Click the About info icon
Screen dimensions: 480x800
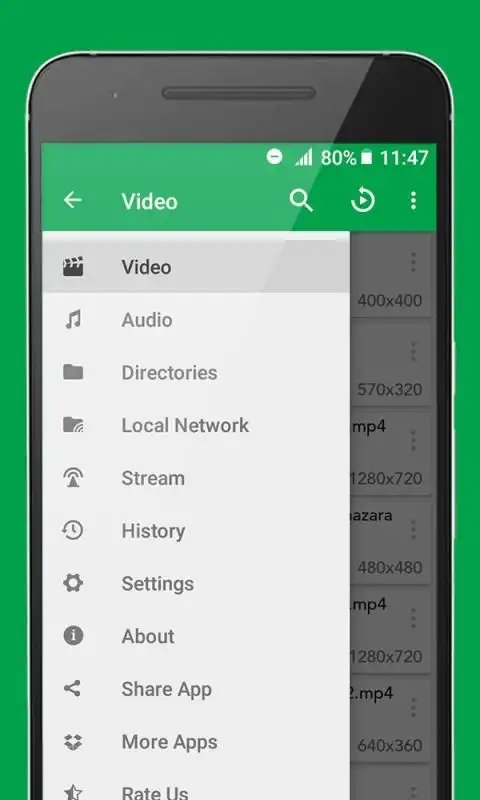pos(73,636)
